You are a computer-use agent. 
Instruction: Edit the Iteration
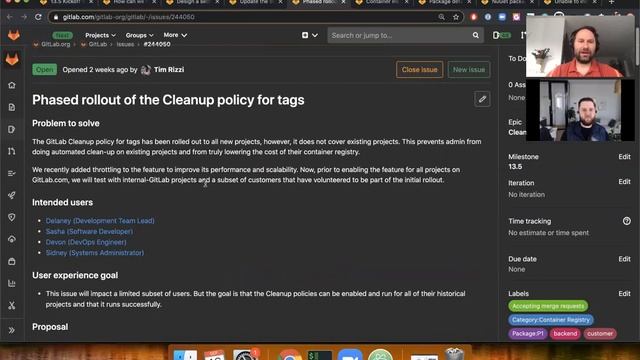tap(624, 182)
